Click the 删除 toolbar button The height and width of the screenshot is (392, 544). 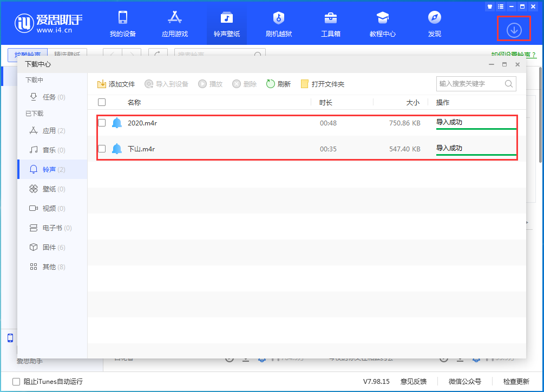tap(244, 84)
